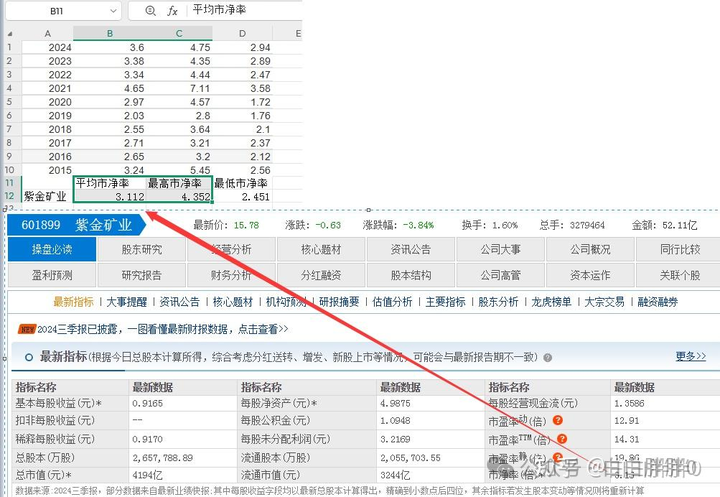Open the 盈利预测 tab

[52, 275]
